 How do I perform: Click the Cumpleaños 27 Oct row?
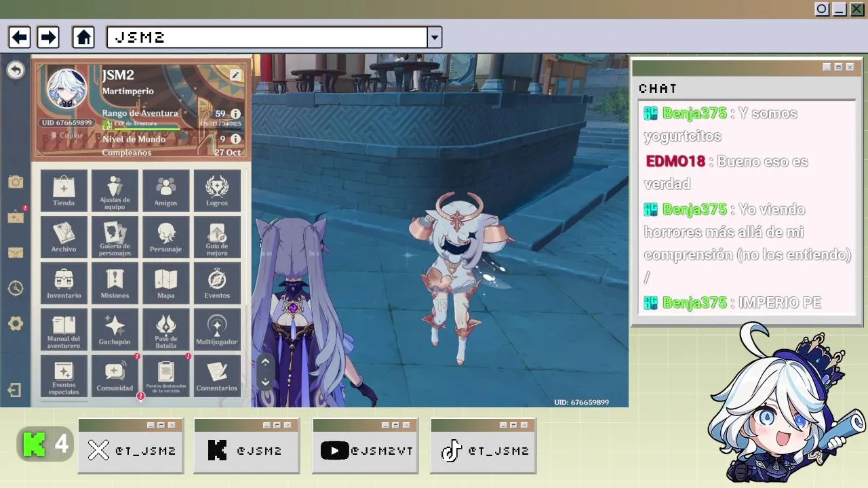pyautogui.click(x=172, y=152)
